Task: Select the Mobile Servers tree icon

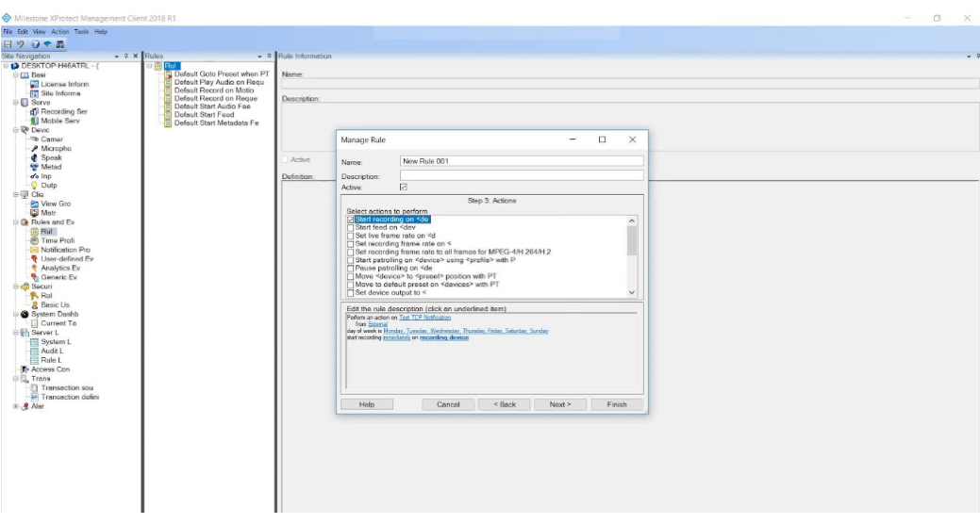Action: (34, 122)
